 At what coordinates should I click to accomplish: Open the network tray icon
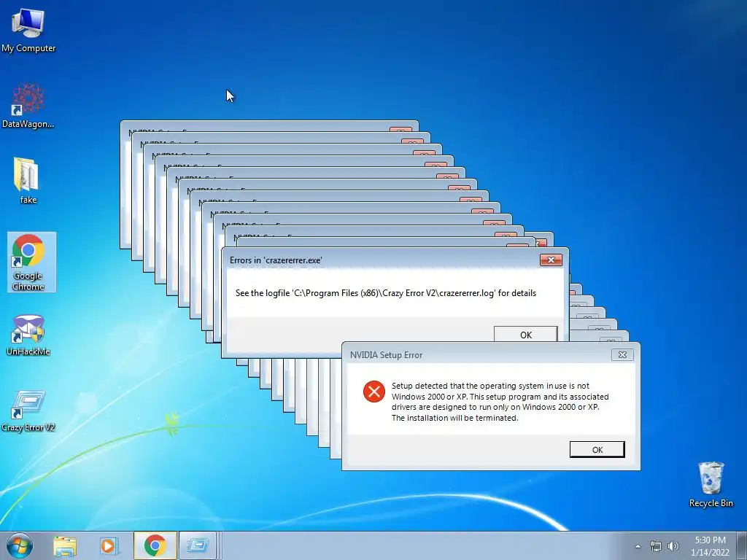click(656, 546)
